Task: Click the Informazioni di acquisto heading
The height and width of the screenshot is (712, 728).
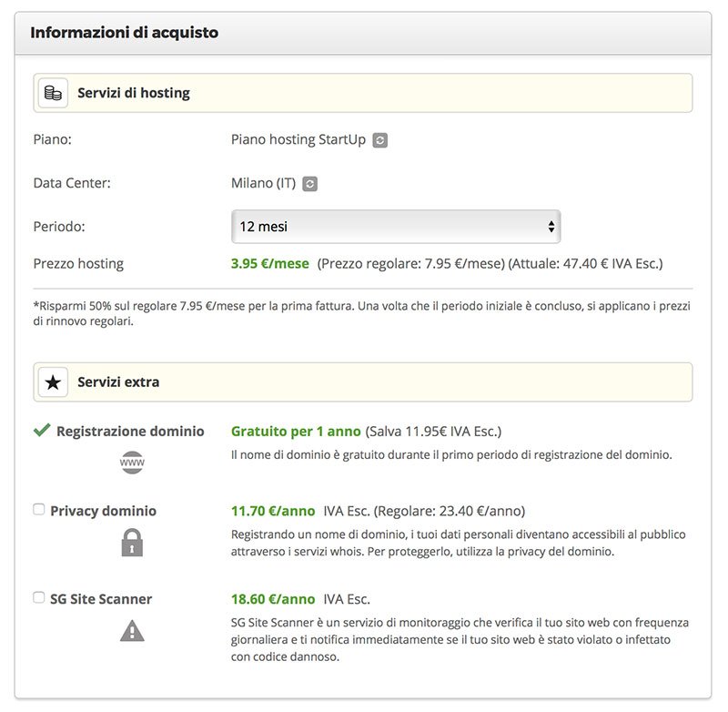Action: tap(125, 33)
